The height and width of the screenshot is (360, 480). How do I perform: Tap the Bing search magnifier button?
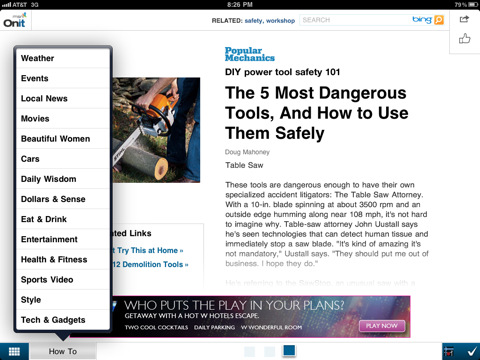pos(439,20)
